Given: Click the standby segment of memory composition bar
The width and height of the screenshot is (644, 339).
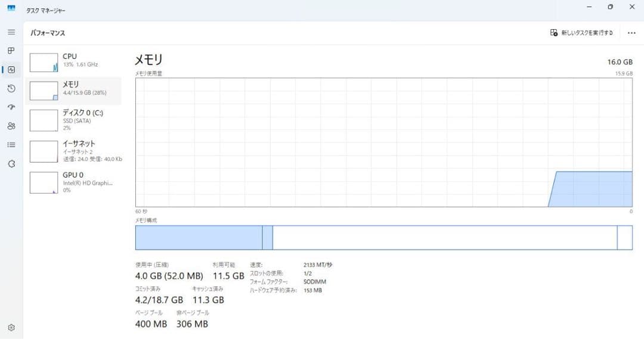Looking at the screenshot, I should (x=445, y=238).
